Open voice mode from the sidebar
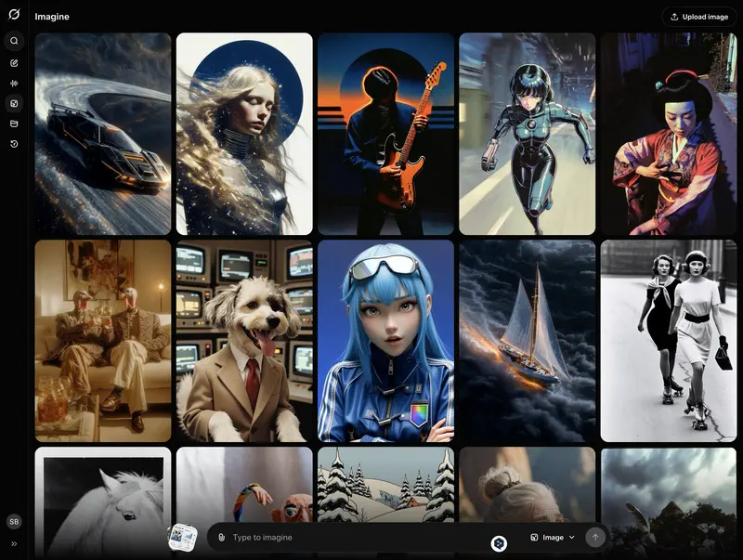 click(14, 84)
